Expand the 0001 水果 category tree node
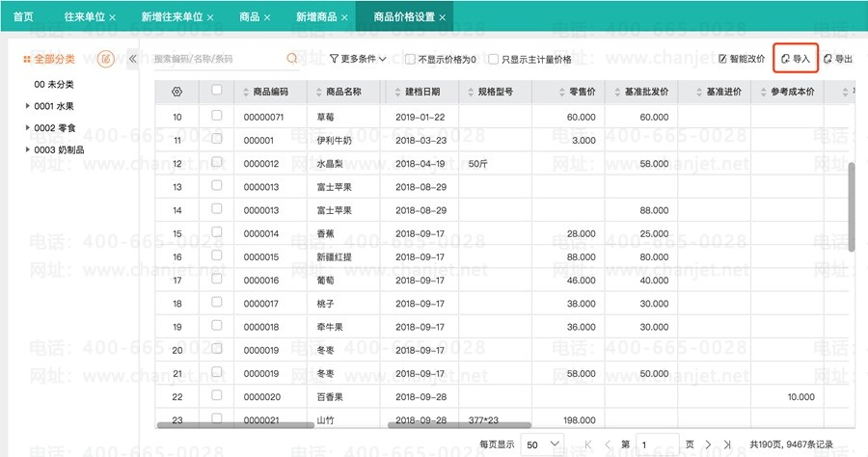This screenshot has height=457, width=868. pos(28,106)
